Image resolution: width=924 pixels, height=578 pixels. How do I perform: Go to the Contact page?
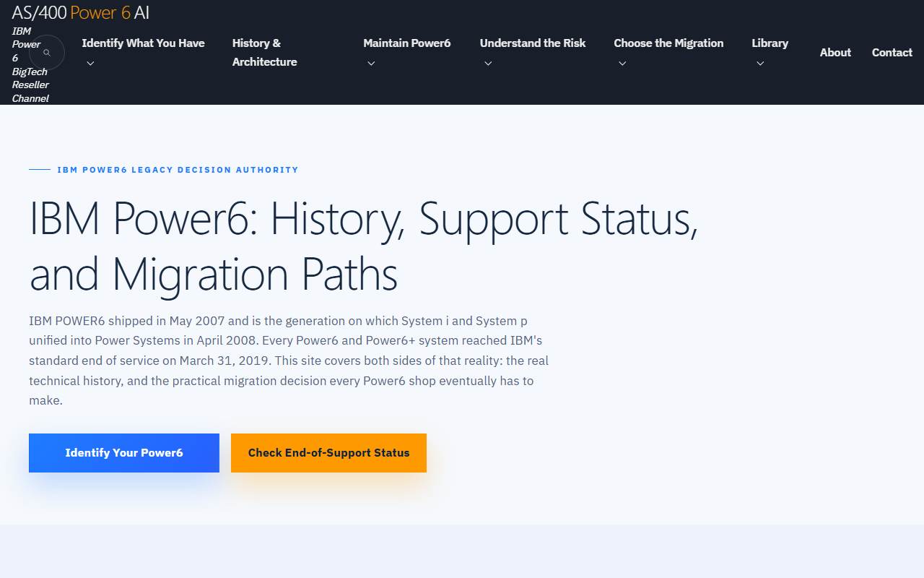[892, 53]
